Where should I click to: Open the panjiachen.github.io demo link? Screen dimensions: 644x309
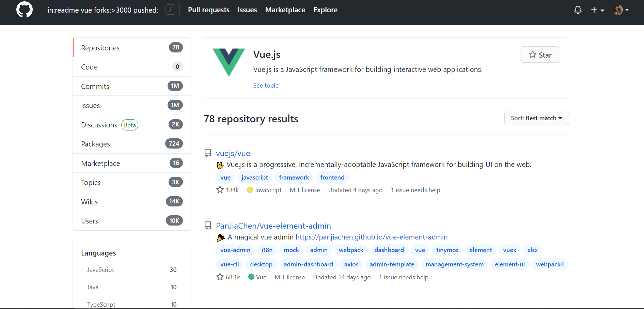(x=372, y=237)
